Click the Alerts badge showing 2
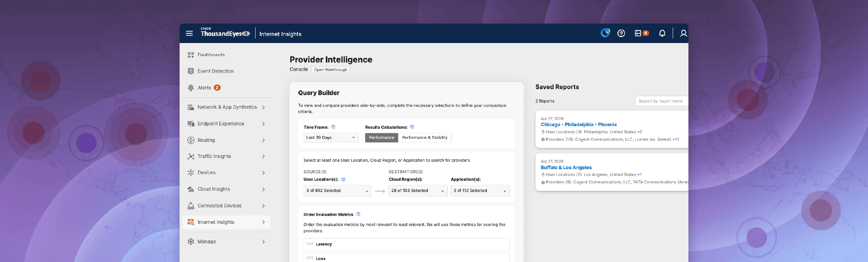868x262 pixels. click(x=217, y=88)
